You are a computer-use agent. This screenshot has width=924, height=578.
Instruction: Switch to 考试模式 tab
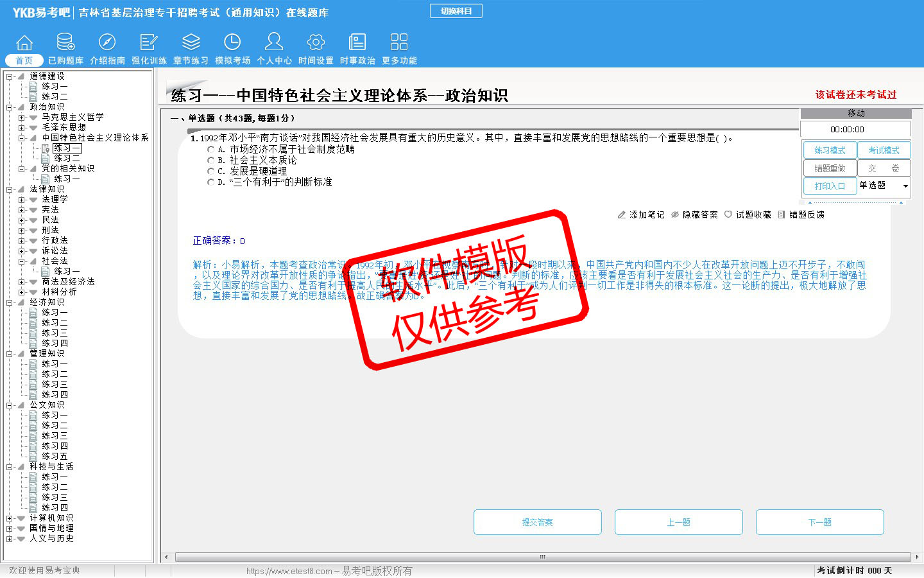[884, 150]
